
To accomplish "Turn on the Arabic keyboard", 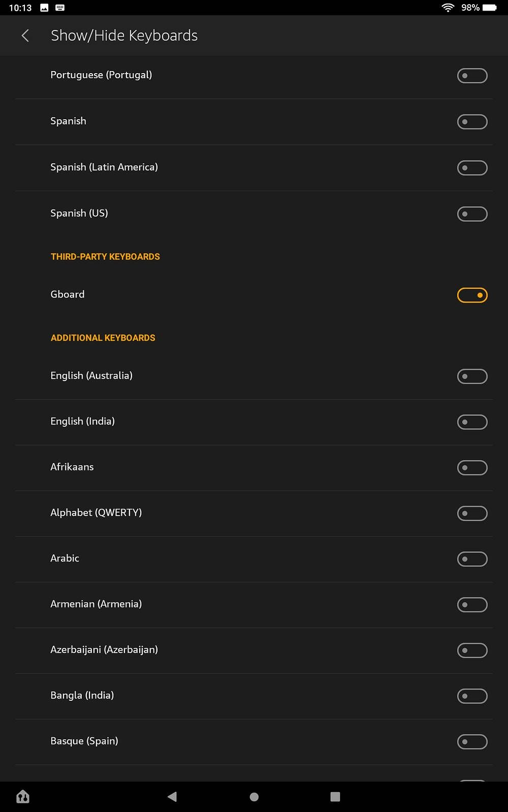I will coord(472,559).
